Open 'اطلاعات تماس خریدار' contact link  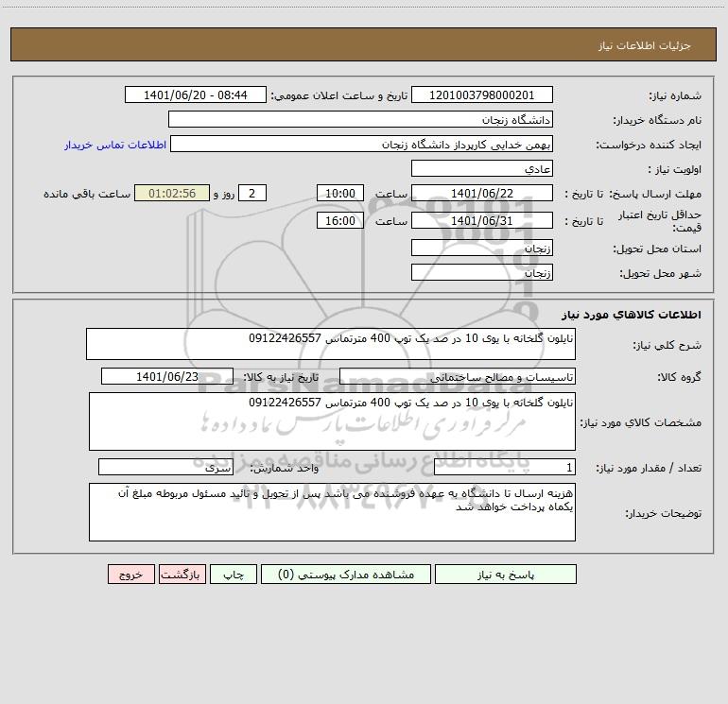[115, 145]
